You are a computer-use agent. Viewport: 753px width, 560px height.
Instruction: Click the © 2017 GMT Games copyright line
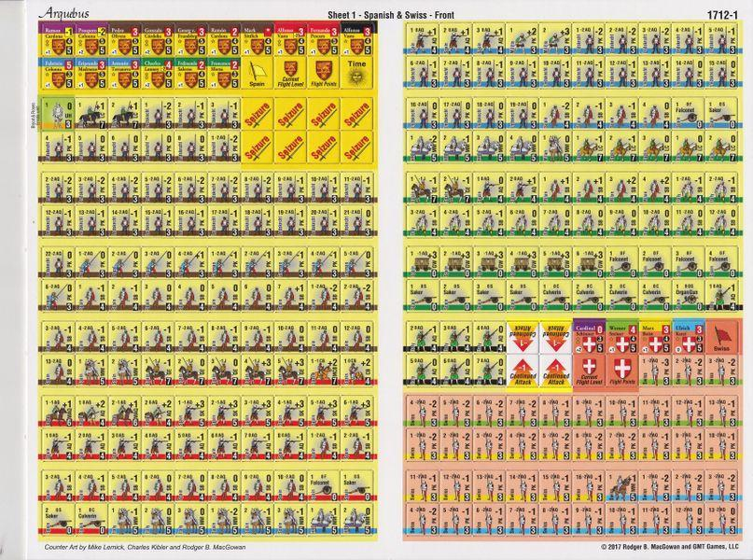pyautogui.click(x=669, y=547)
